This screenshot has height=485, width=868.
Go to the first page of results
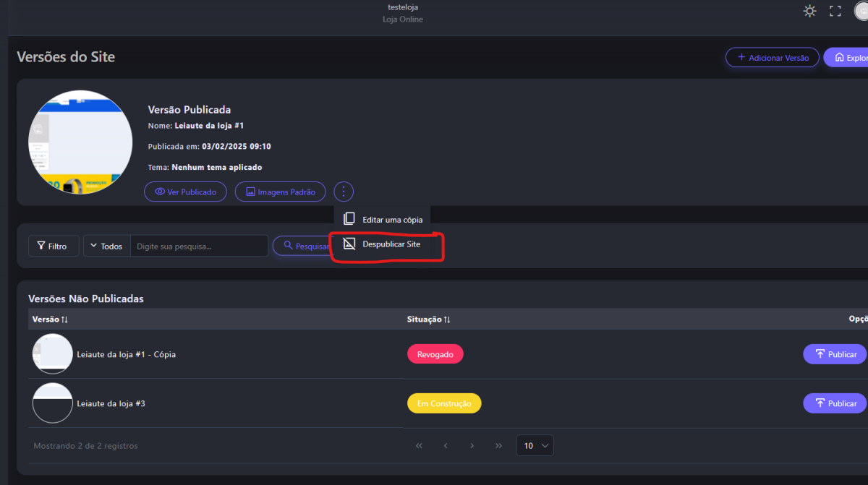[x=419, y=446]
